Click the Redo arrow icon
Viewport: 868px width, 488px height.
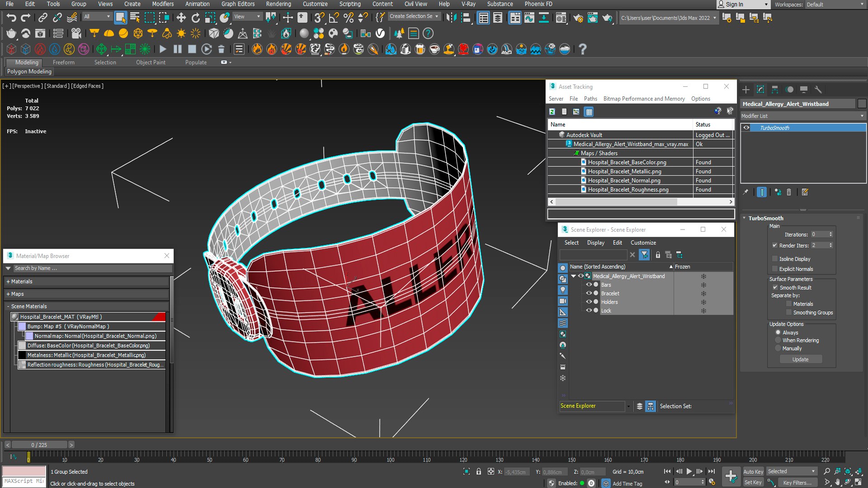coord(26,18)
